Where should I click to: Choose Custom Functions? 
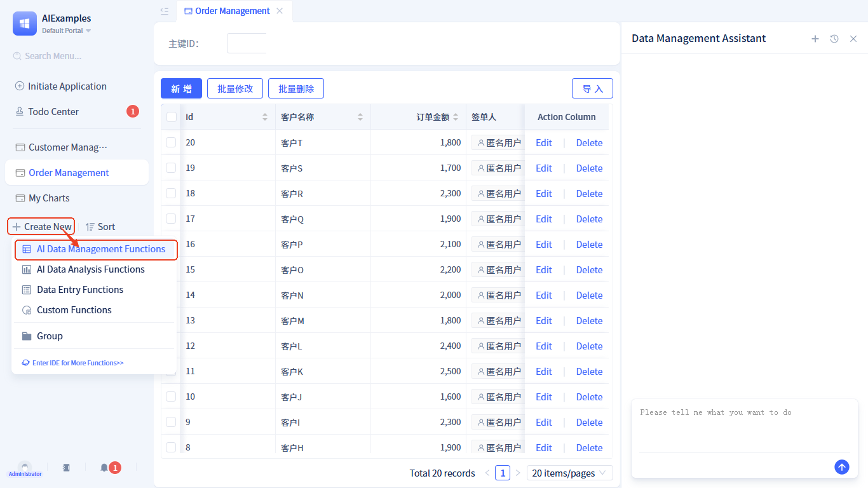coord(94,310)
